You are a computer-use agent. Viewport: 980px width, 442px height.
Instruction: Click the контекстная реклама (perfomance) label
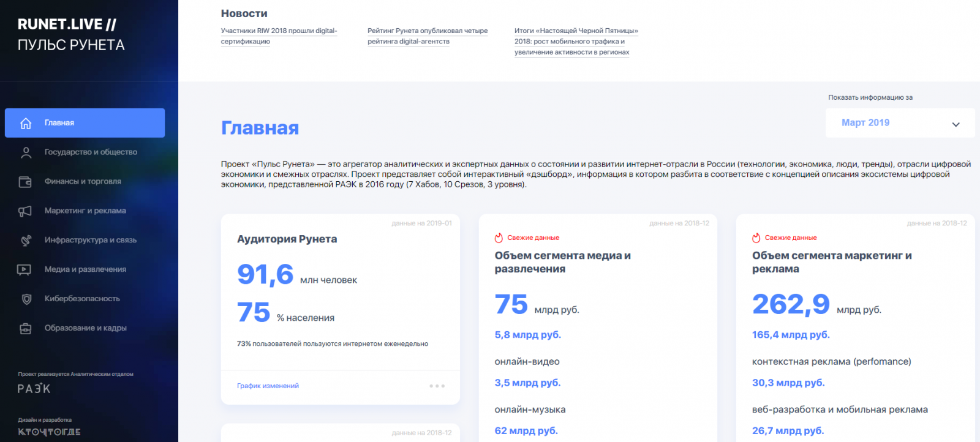831,362
